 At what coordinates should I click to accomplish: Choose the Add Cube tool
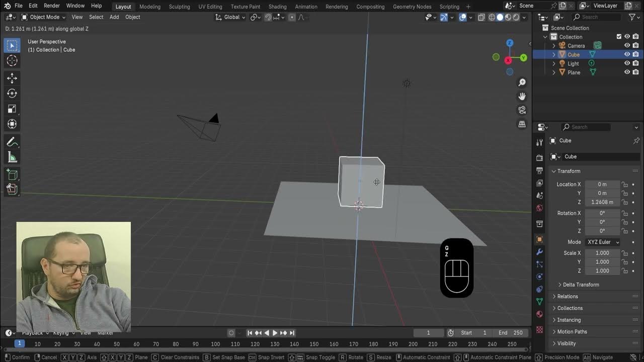tap(12, 174)
